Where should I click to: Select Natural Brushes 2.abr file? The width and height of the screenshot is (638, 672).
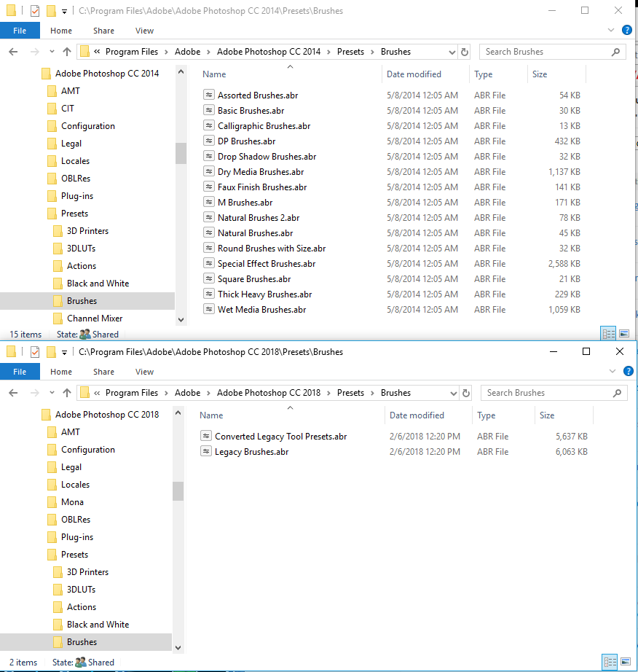tap(259, 218)
